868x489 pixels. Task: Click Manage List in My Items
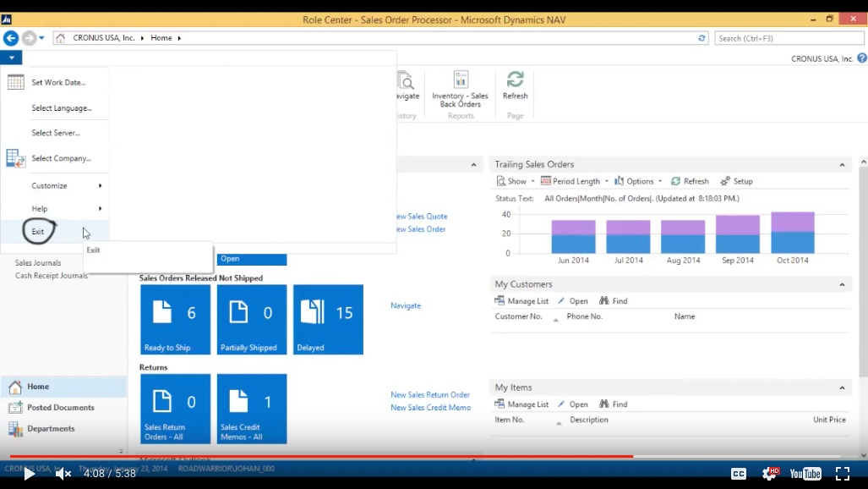click(521, 404)
